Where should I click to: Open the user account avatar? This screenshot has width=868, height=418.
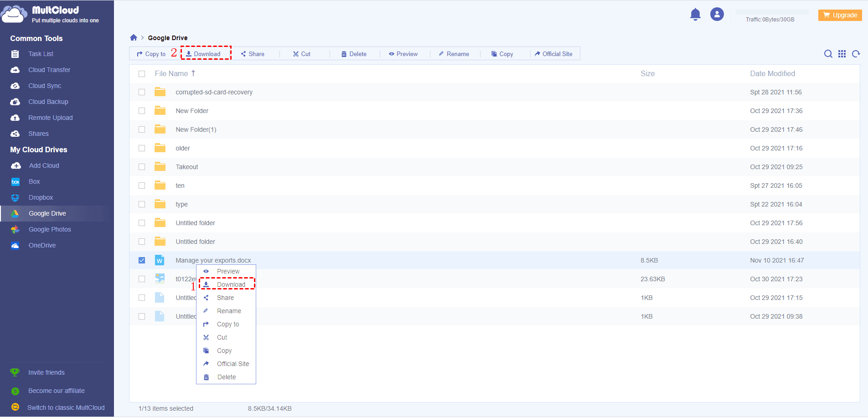(x=717, y=15)
